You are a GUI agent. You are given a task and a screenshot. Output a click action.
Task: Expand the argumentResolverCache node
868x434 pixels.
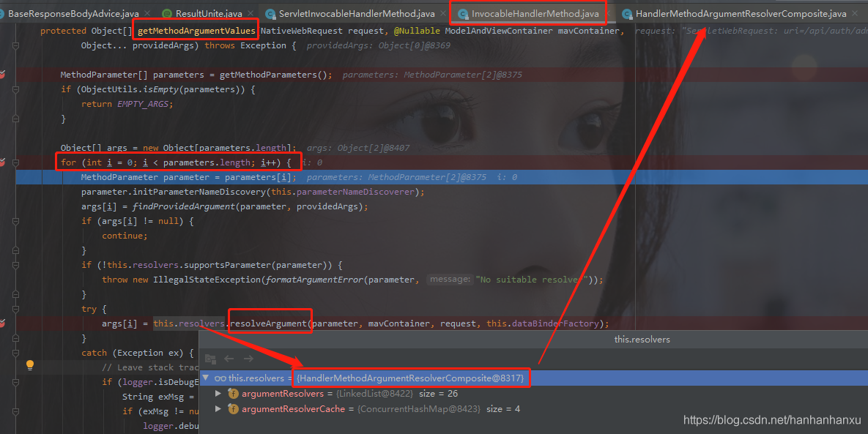218,409
